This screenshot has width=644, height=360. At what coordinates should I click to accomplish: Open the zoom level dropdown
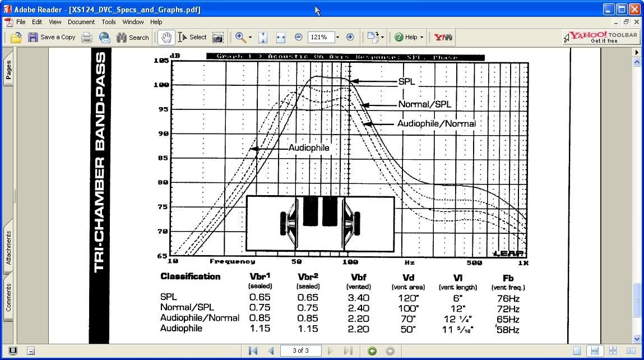(337, 37)
